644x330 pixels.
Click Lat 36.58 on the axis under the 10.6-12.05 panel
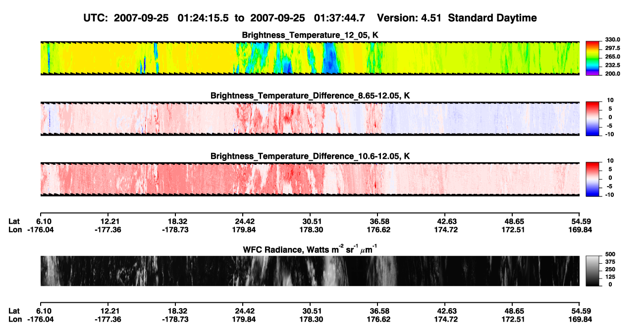377,222
